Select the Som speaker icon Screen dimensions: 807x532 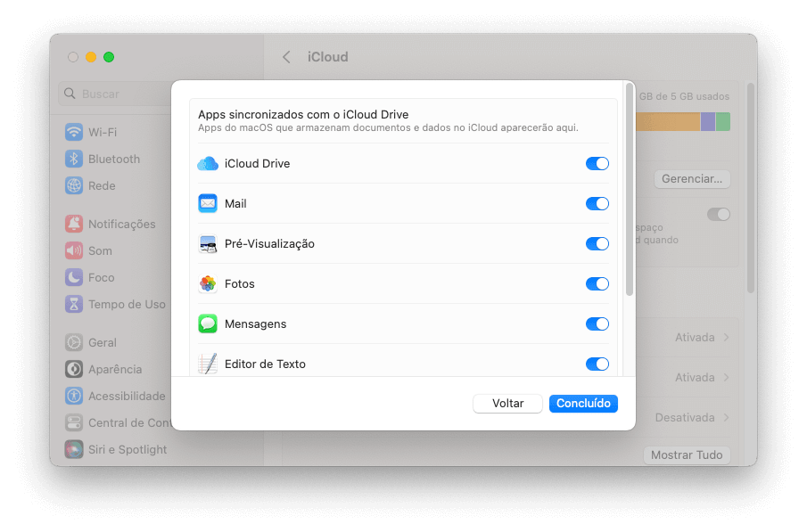[74, 250]
